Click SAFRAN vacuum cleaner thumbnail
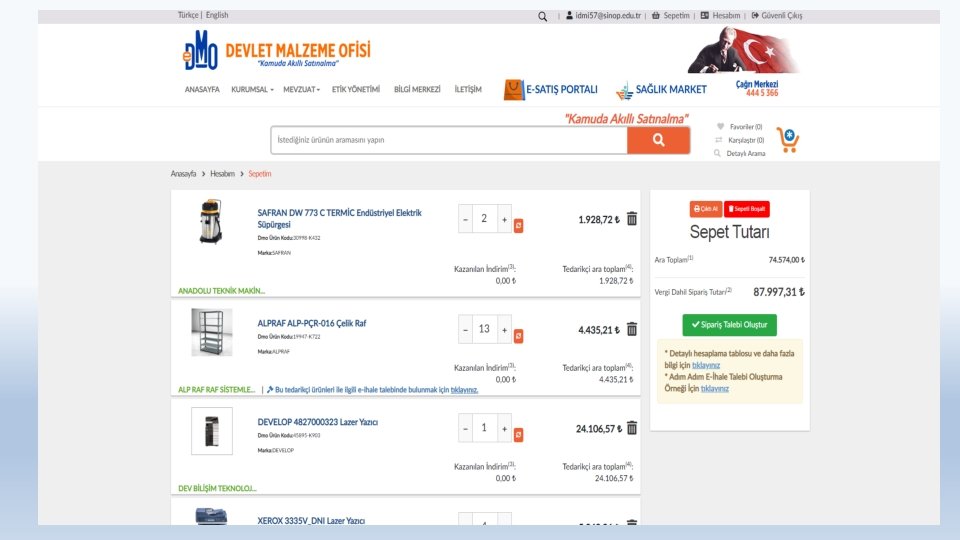Viewport: 960px width, 540px height. 211,221
